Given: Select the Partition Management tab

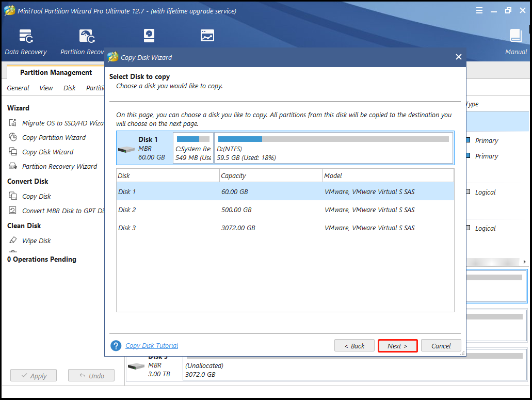Looking at the screenshot, I should pyautogui.click(x=56, y=73).
